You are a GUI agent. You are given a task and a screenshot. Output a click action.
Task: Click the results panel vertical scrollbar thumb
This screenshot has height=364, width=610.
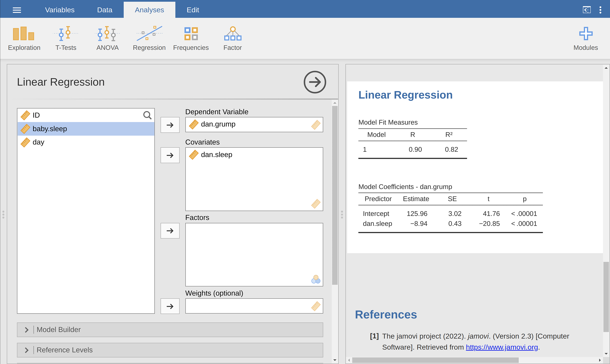606,297
